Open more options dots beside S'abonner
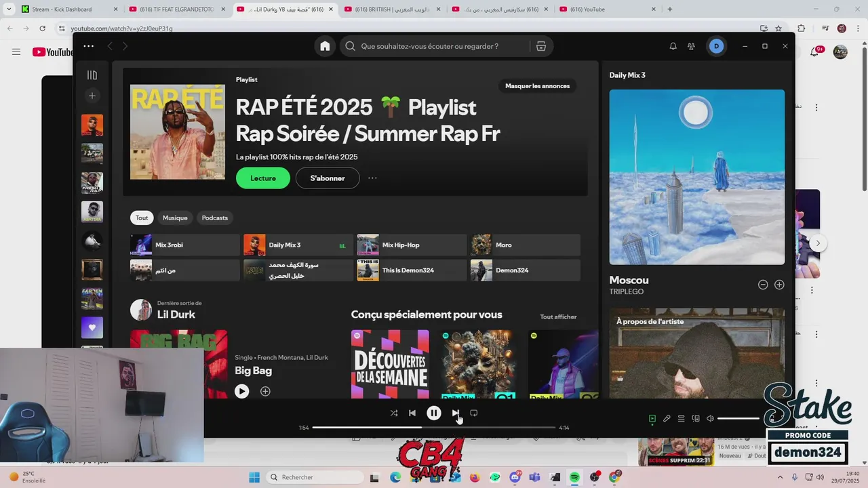Viewport: 868px width, 488px height. point(372,178)
